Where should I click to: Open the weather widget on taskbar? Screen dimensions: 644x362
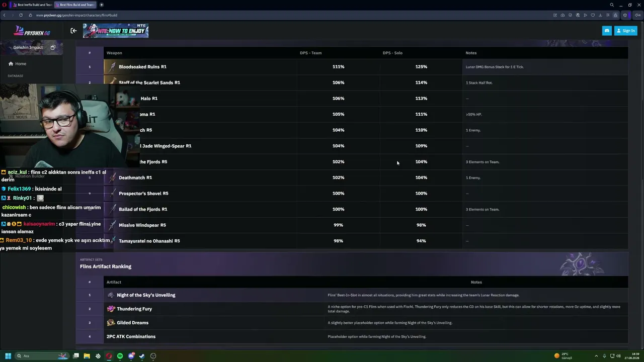pyautogui.click(x=563, y=356)
